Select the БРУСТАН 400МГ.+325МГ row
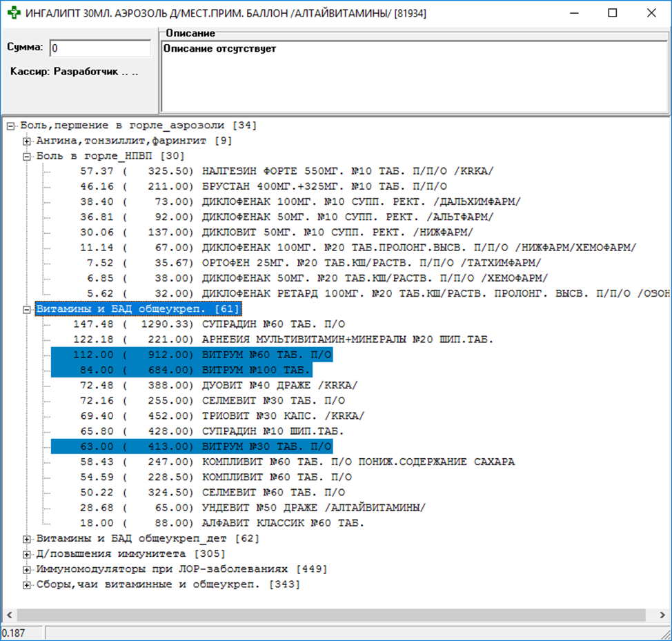Screen dimensions: 672x641 click(x=264, y=186)
